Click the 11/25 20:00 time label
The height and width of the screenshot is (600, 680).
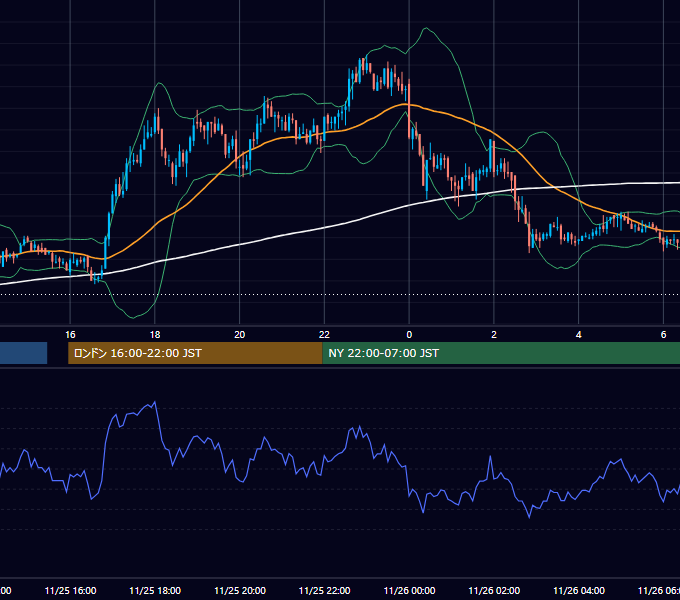[240, 590]
